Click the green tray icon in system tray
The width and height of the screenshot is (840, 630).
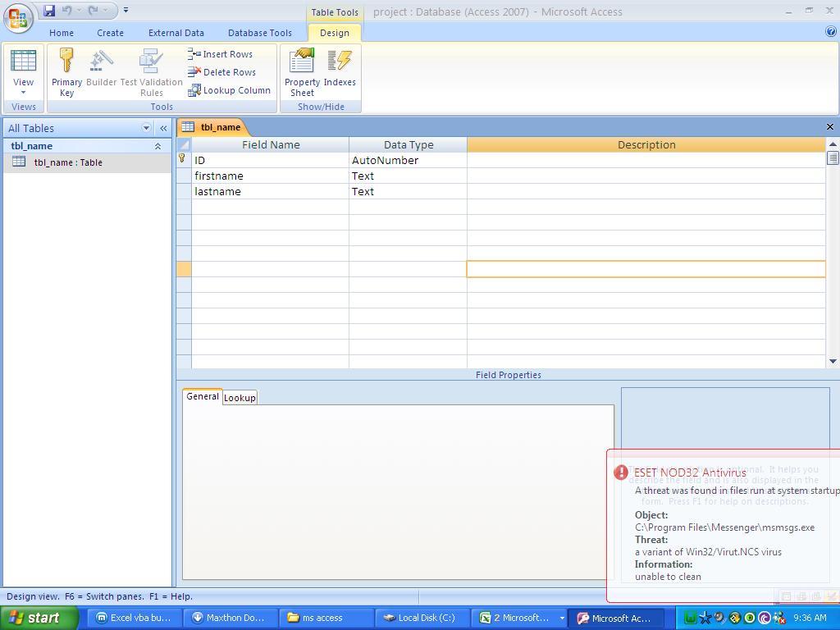pos(691,618)
